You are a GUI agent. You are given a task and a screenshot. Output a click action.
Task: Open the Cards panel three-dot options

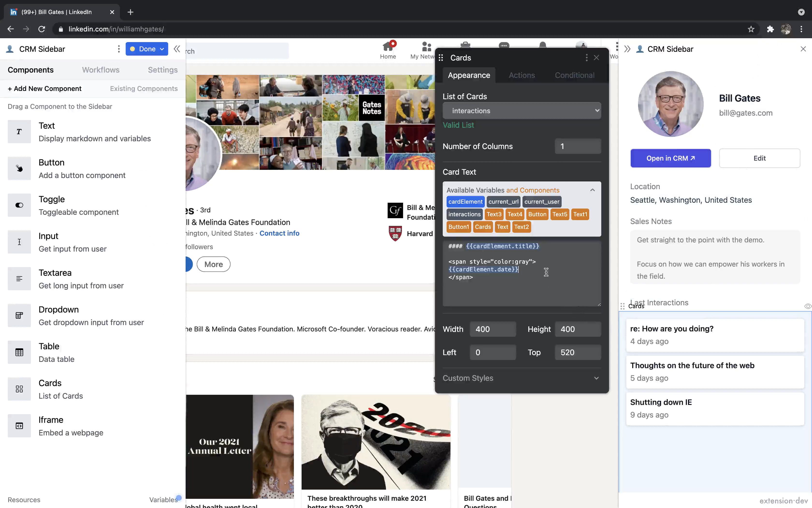pyautogui.click(x=586, y=58)
